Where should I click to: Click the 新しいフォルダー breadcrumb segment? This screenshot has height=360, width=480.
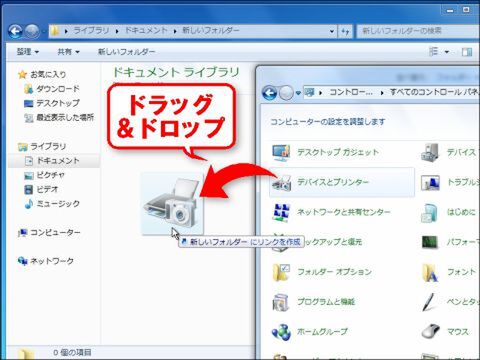[x=211, y=31]
